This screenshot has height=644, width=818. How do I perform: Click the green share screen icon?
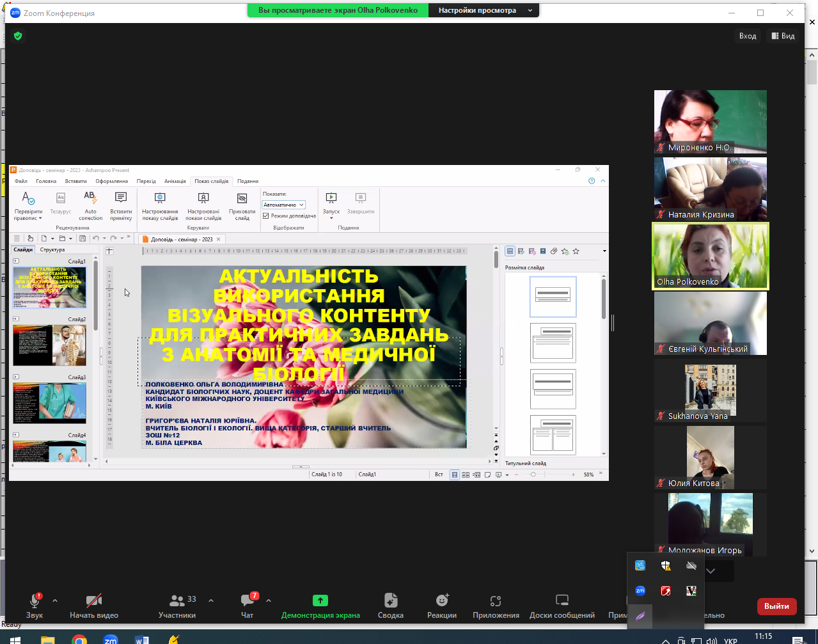point(320,601)
